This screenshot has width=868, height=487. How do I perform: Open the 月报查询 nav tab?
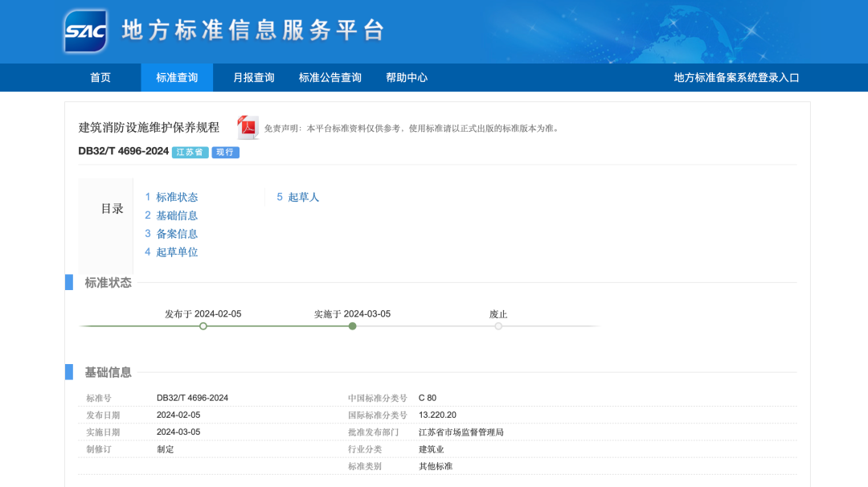tap(253, 77)
